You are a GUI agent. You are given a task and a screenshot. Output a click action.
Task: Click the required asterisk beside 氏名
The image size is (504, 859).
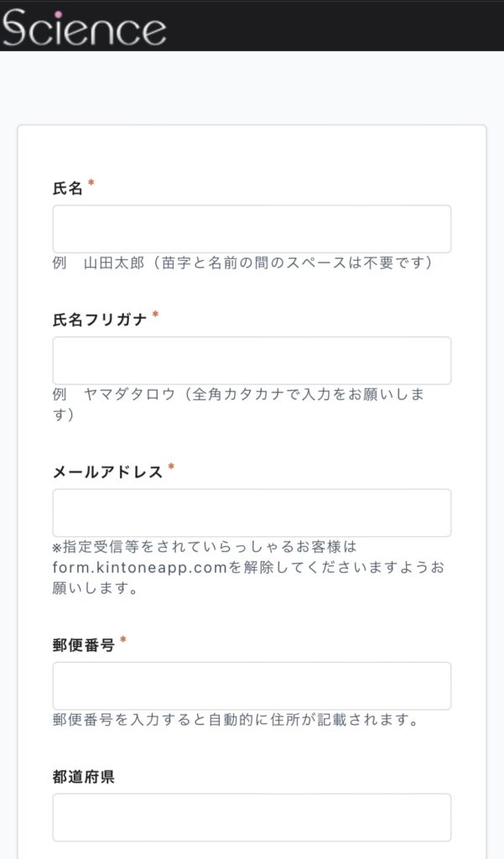click(x=91, y=184)
